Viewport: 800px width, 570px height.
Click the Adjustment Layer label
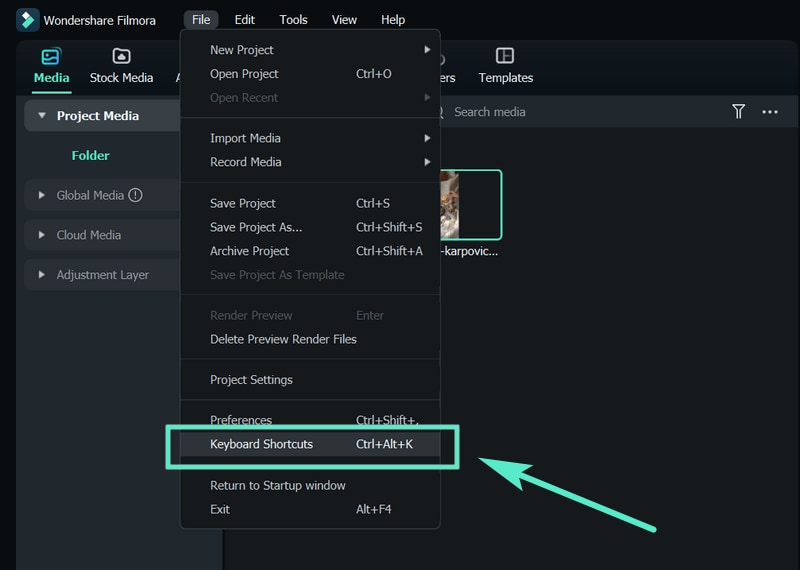click(x=103, y=275)
